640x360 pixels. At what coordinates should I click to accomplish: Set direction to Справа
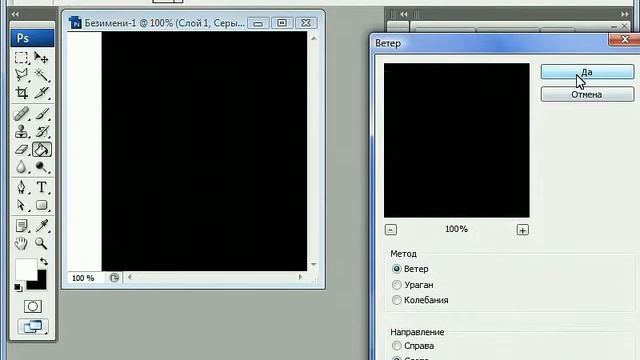coord(396,346)
